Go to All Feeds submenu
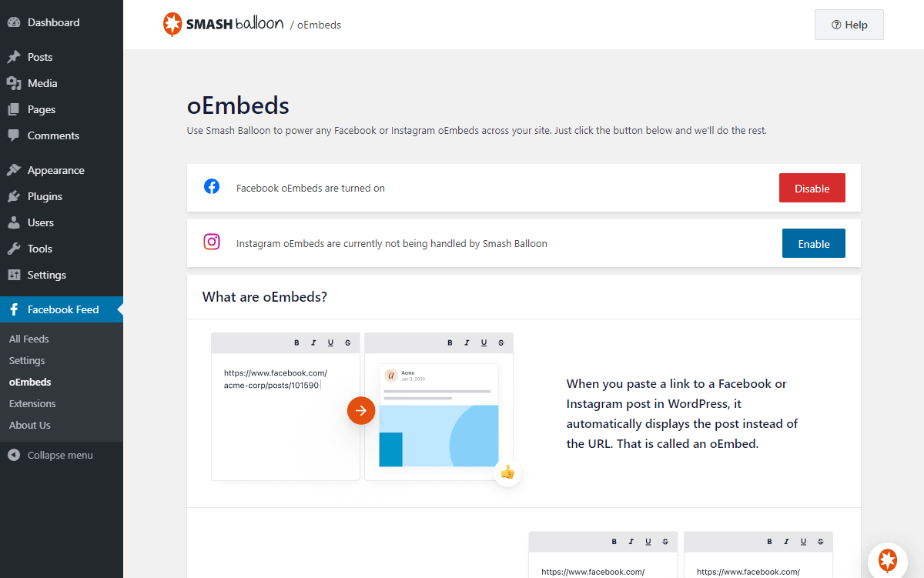The height and width of the screenshot is (578, 924). tap(29, 339)
